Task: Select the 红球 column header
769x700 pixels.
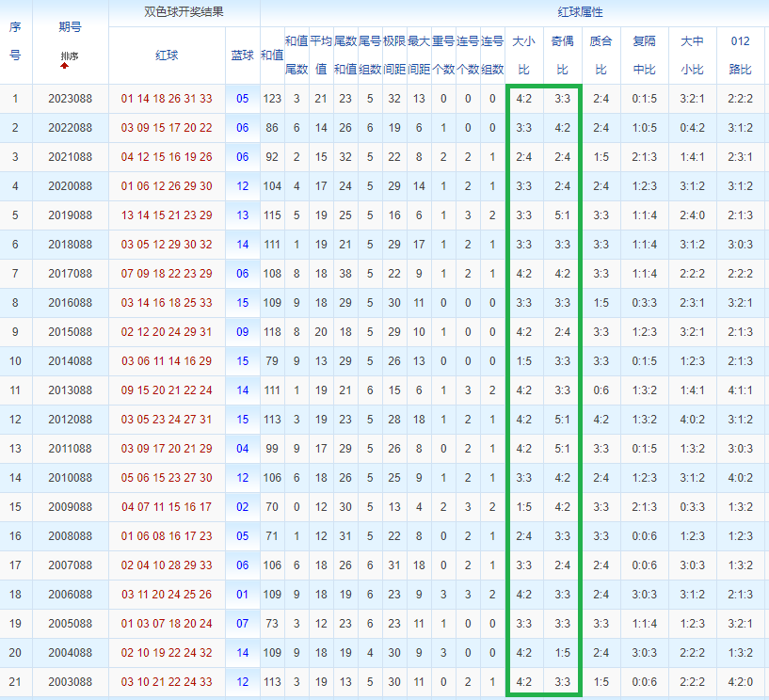Action: [167, 56]
